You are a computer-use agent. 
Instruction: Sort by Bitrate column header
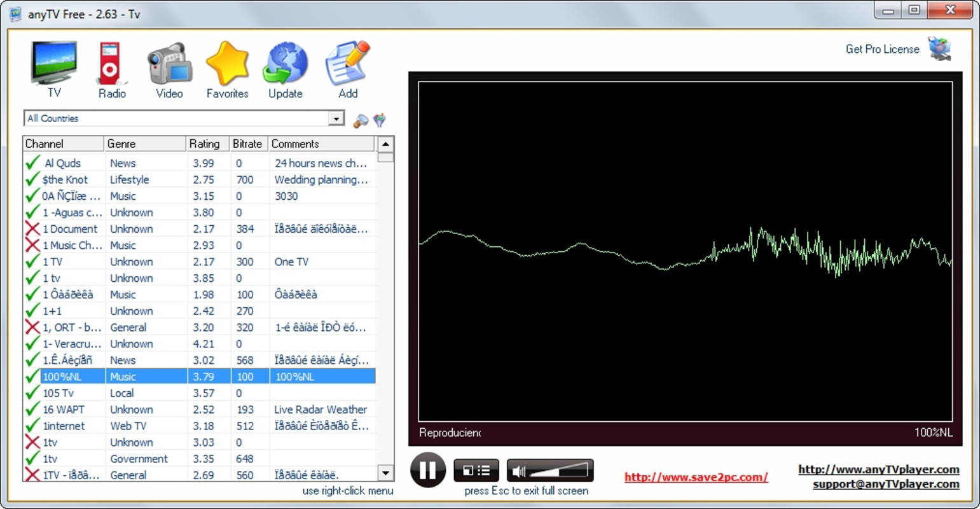pos(248,144)
